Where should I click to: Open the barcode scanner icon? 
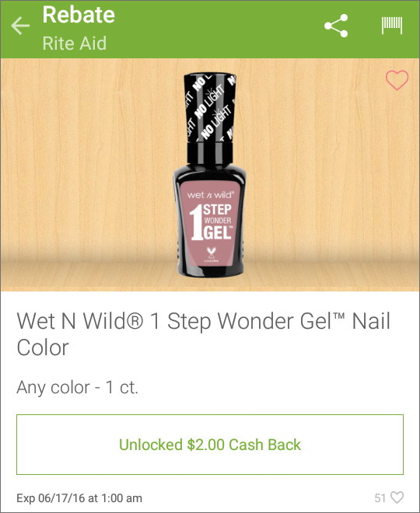[391, 26]
